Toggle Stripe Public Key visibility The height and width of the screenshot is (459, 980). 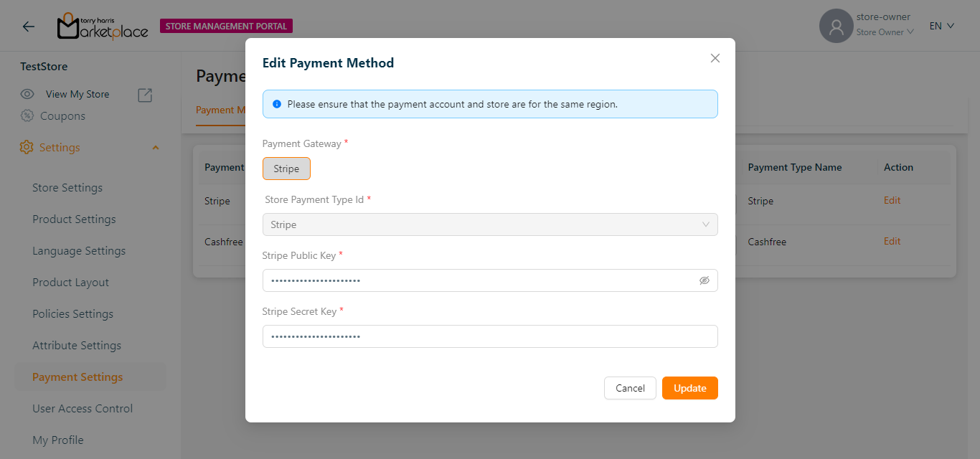coord(704,280)
